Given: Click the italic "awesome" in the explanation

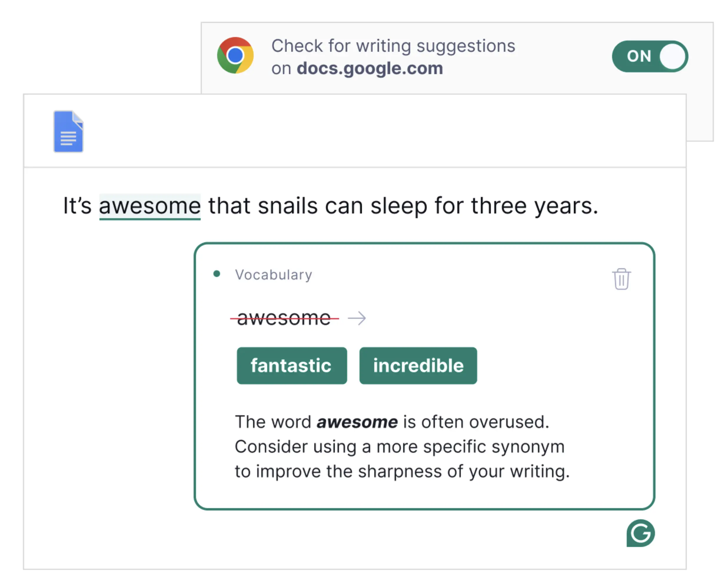Looking at the screenshot, I should pos(357,422).
